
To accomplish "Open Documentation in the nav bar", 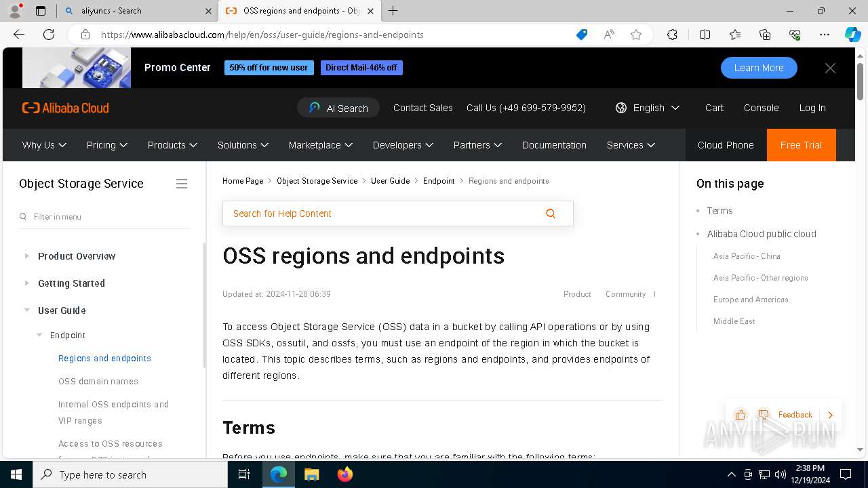I will [x=554, y=145].
